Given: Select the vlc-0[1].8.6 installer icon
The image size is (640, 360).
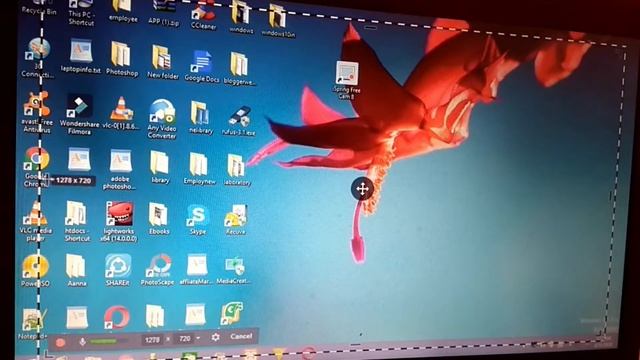Looking at the screenshot, I should click(121, 113).
